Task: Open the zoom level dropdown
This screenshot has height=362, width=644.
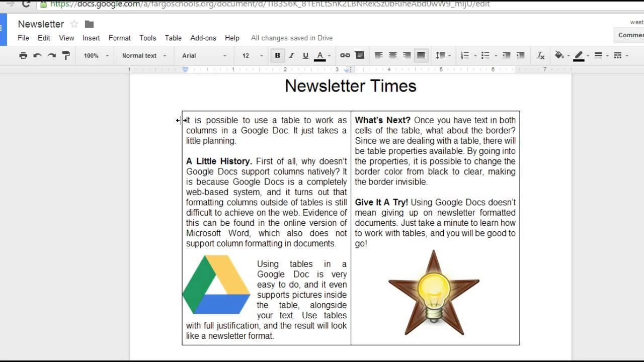Action: (96, 56)
